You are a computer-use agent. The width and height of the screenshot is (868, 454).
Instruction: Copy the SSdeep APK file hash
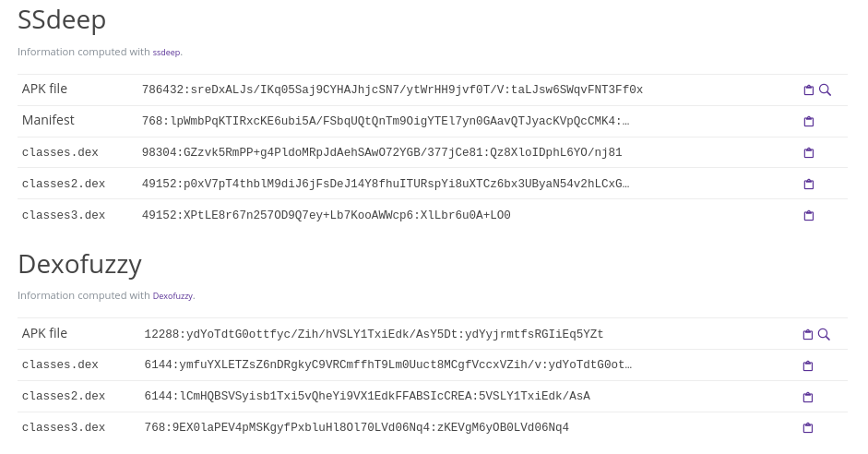[809, 90]
